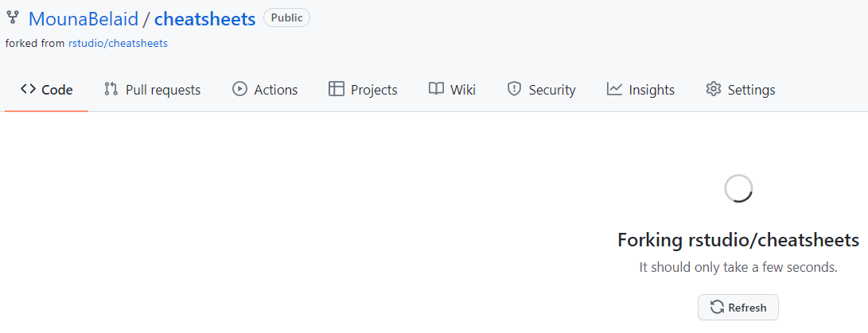Click the Public visibility badge

point(286,17)
